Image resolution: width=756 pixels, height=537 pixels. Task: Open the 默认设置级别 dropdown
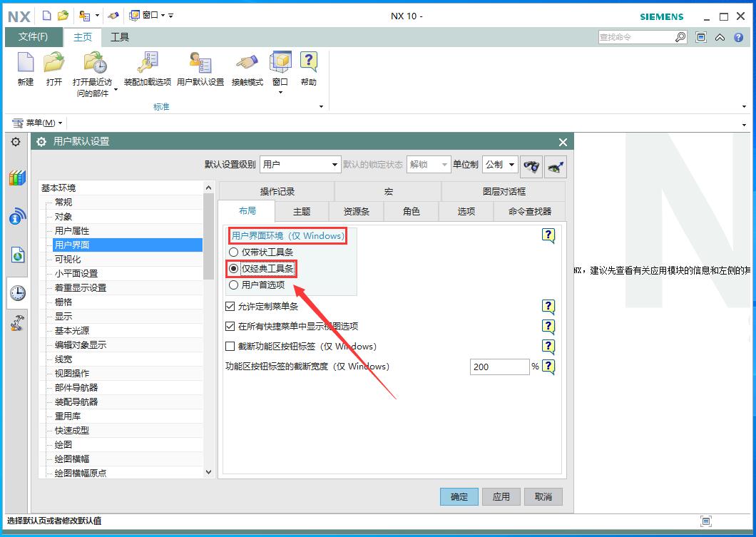(x=300, y=165)
